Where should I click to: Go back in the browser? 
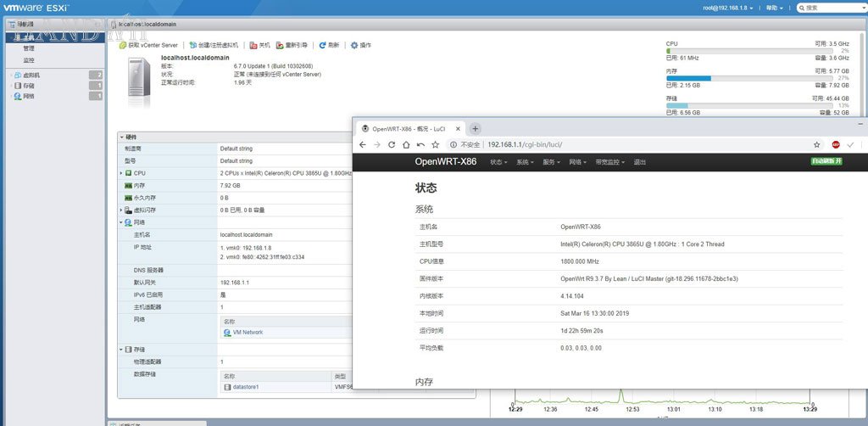pos(363,144)
